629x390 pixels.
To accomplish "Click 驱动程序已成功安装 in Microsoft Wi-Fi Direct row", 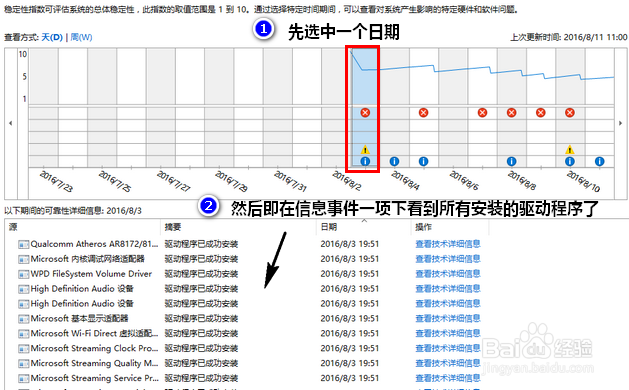I will tap(201, 333).
